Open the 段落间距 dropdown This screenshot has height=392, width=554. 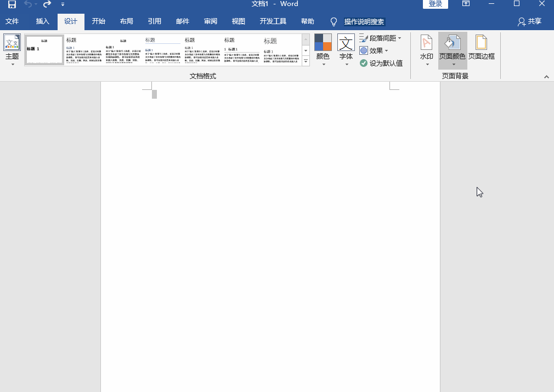coord(380,38)
